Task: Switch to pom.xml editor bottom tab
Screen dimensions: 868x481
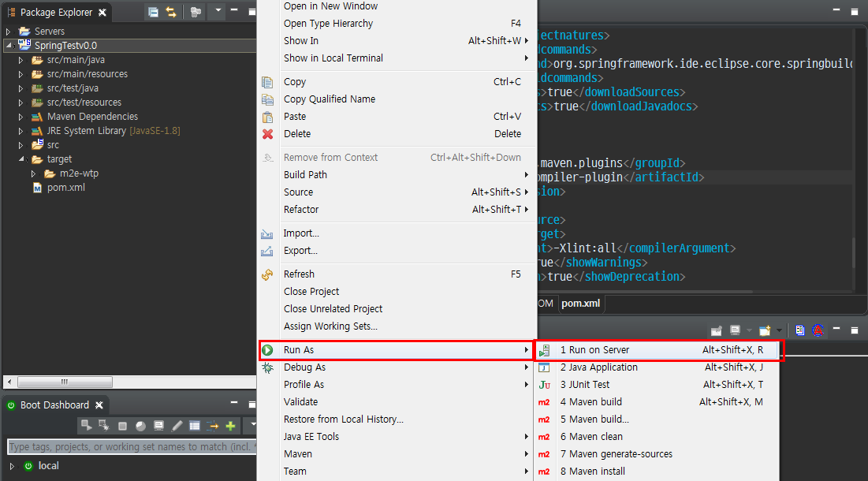Action: [581, 304]
